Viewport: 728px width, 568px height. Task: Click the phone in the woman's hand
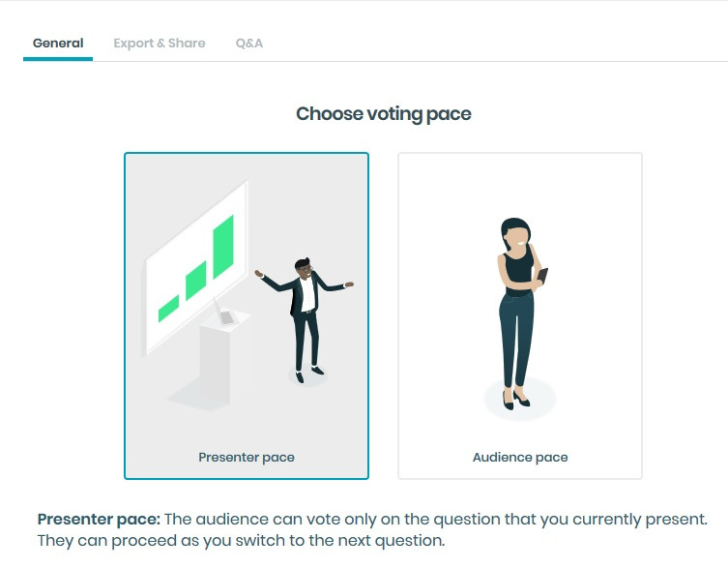pos(542,276)
